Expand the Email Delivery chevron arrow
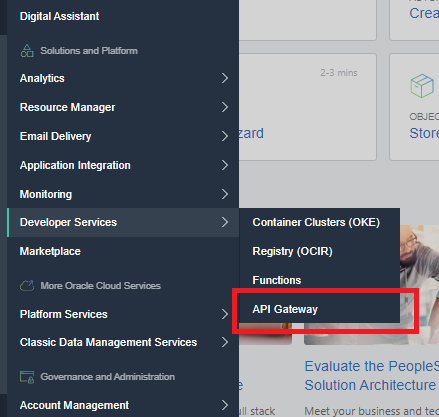This screenshot has width=439, height=417. 225,136
